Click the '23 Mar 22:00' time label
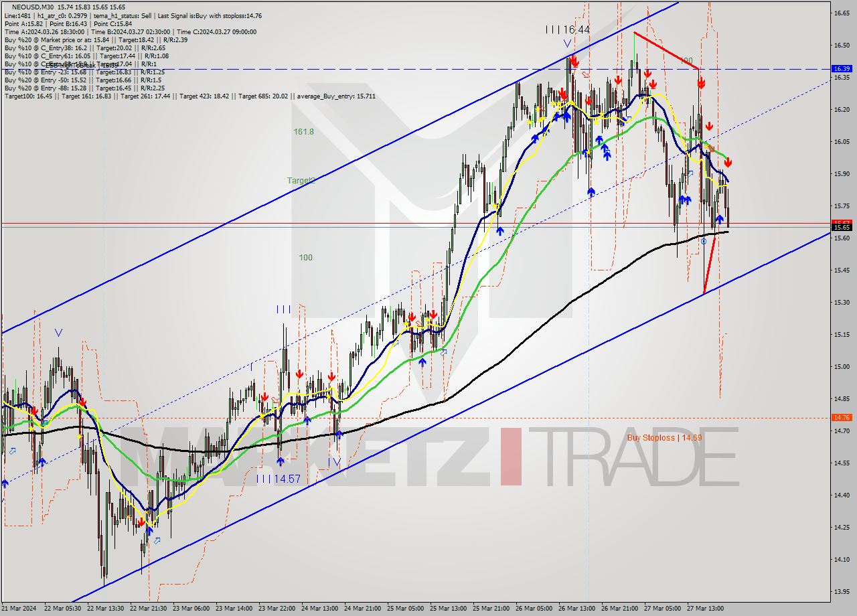The width and height of the screenshot is (857, 616). click(x=277, y=609)
